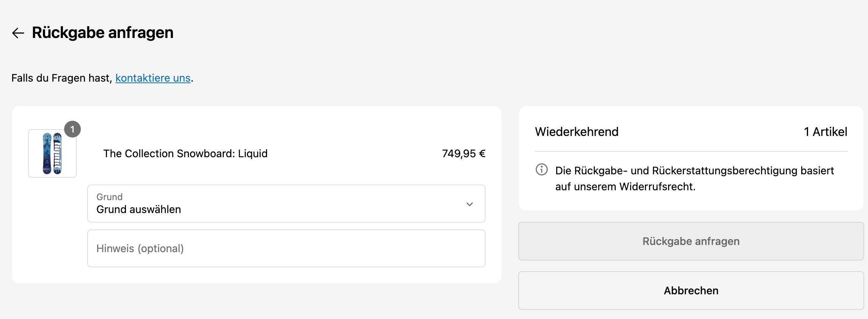The image size is (868, 319).
Task: Select the Grund field label
Action: [x=109, y=197]
